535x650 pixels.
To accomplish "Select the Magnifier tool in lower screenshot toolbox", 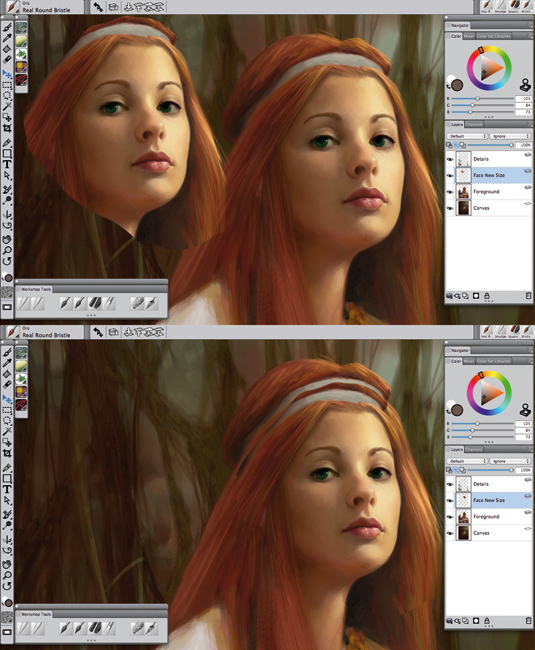I will (7, 575).
